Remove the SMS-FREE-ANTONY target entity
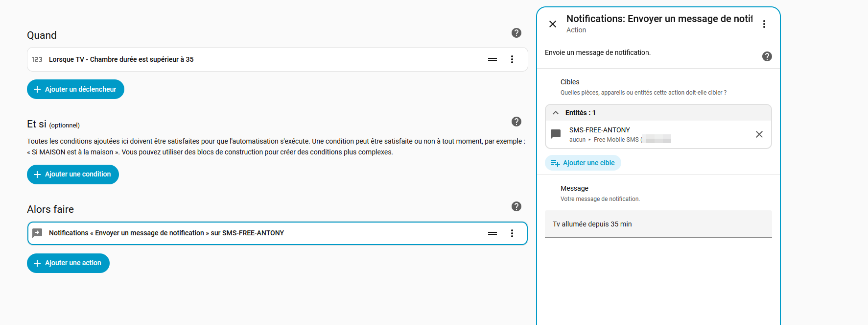 [x=759, y=134]
